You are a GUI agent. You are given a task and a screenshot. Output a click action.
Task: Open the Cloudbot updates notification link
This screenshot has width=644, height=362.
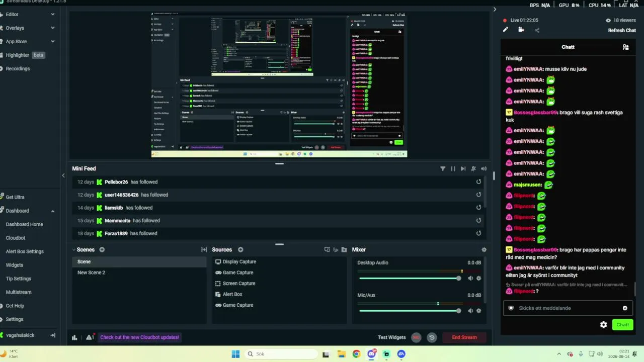140,337
